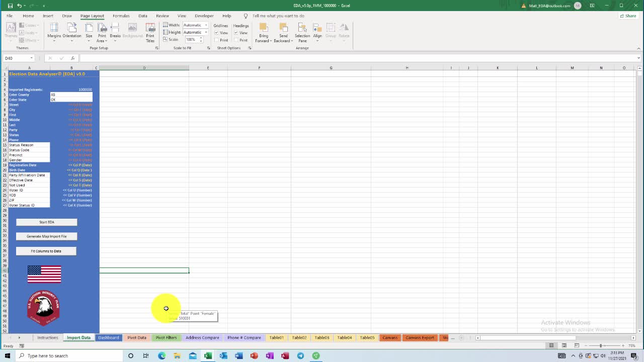The width and height of the screenshot is (644, 362).
Task: Click the Share button
Action: [628, 16]
